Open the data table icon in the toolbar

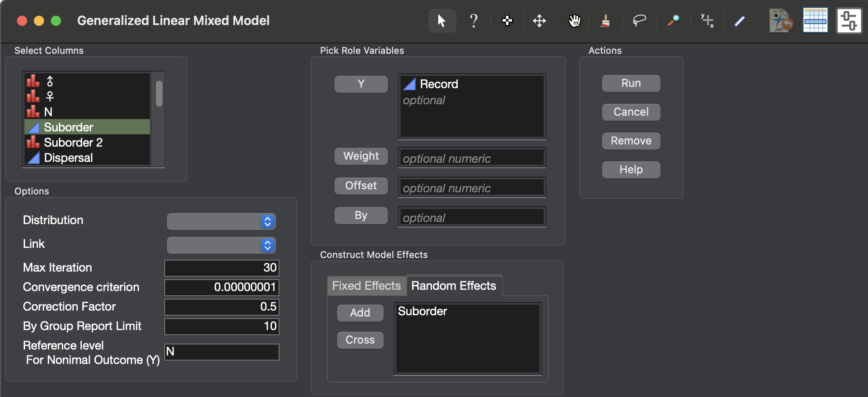tap(815, 19)
